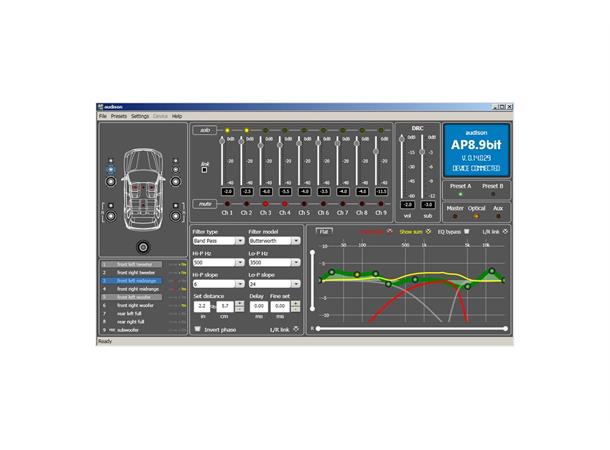Unmute channel Ch 4
This screenshot has width=610, height=450.
point(285,204)
